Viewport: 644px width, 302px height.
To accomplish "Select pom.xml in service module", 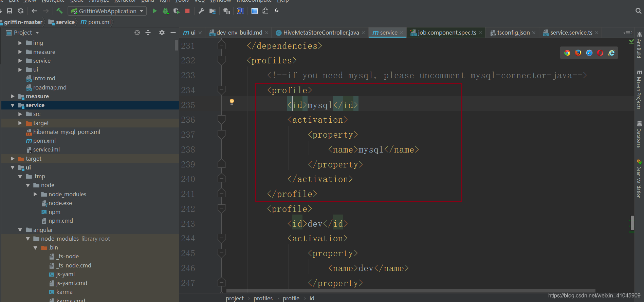I will point(44,141).
